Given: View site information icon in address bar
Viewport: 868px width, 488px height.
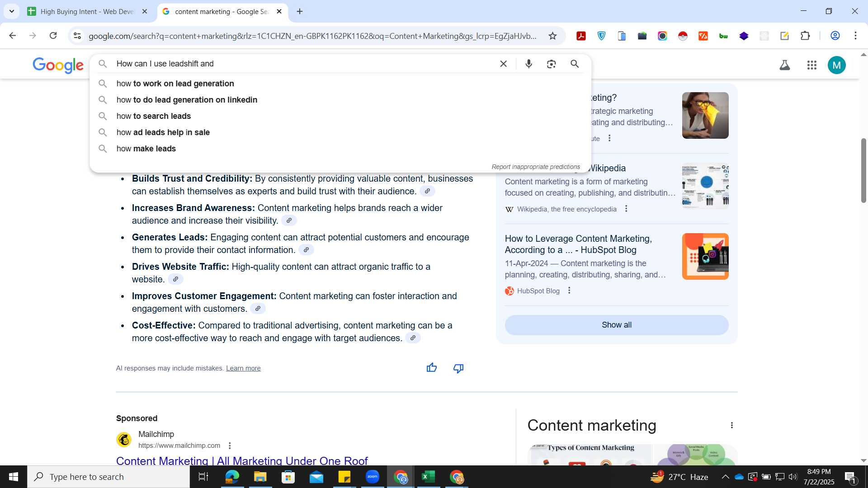Looking at the screenshot, I should (77, 36).
